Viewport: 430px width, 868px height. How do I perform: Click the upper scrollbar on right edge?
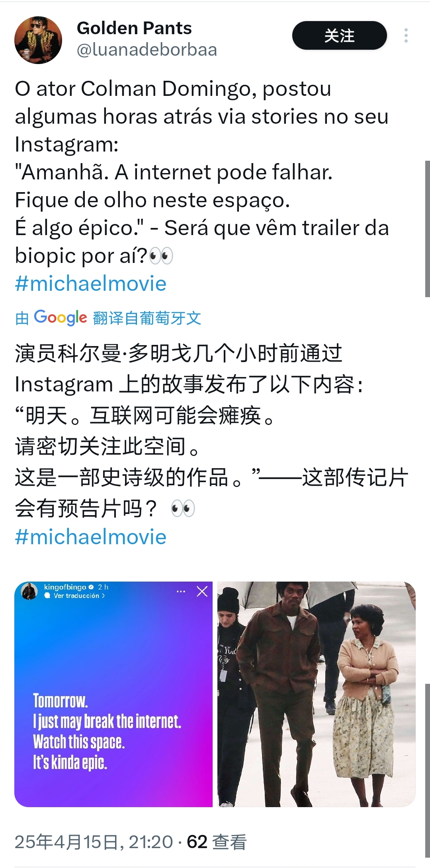pos(428,229)
